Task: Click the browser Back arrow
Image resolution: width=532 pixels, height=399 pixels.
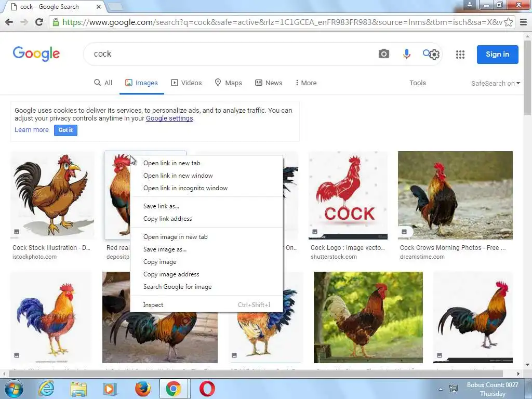Action: click(x=9, y=22)
